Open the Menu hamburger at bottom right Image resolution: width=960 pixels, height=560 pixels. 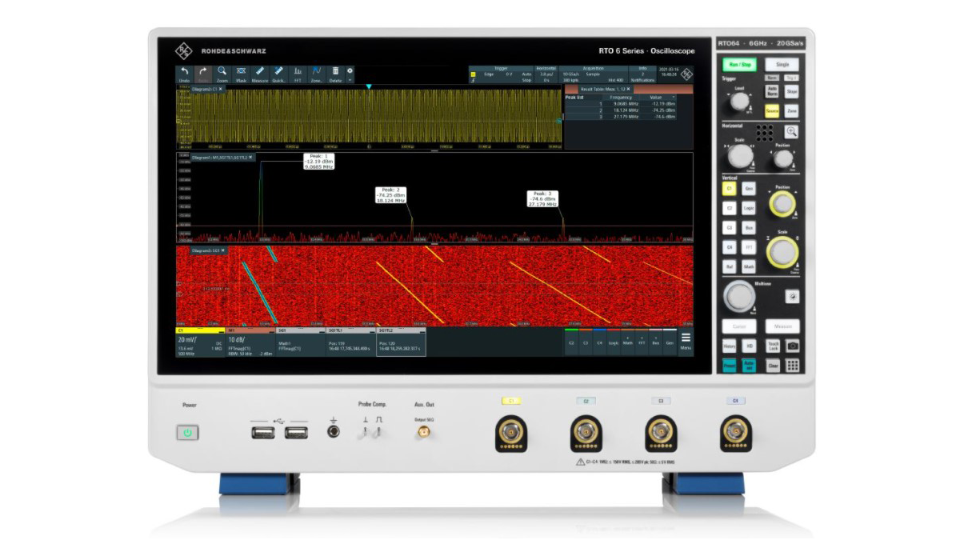pos(686,340)
